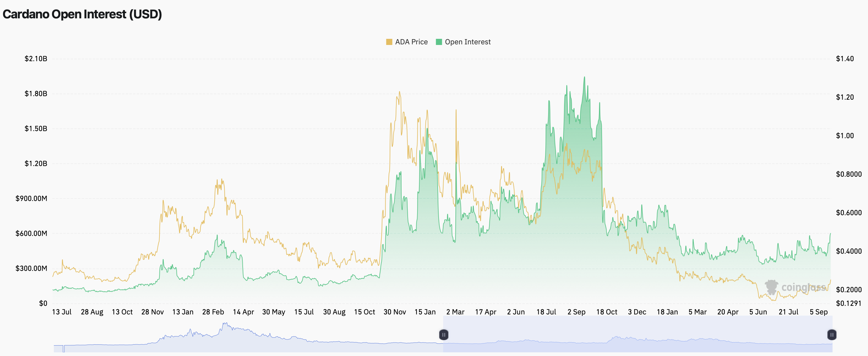Viewport: 868px width, 356px height.
Task: Click the 18 Jan date label
Action: [x=668, y=312]
